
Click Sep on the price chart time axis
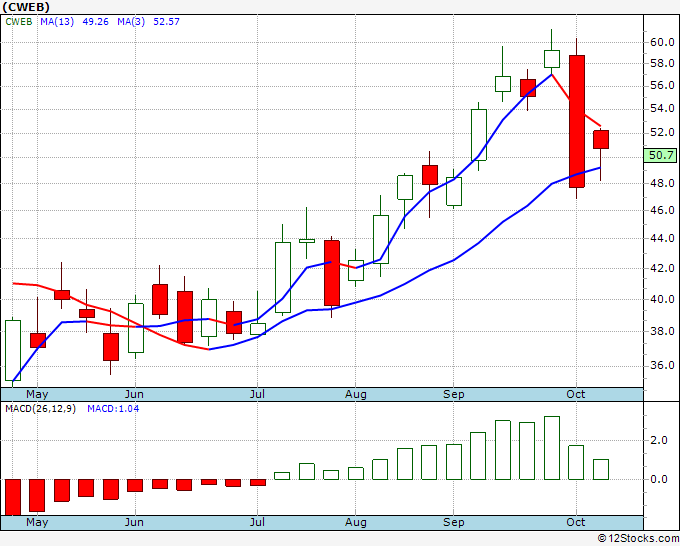pyautogui.click(x=454, y=395)
